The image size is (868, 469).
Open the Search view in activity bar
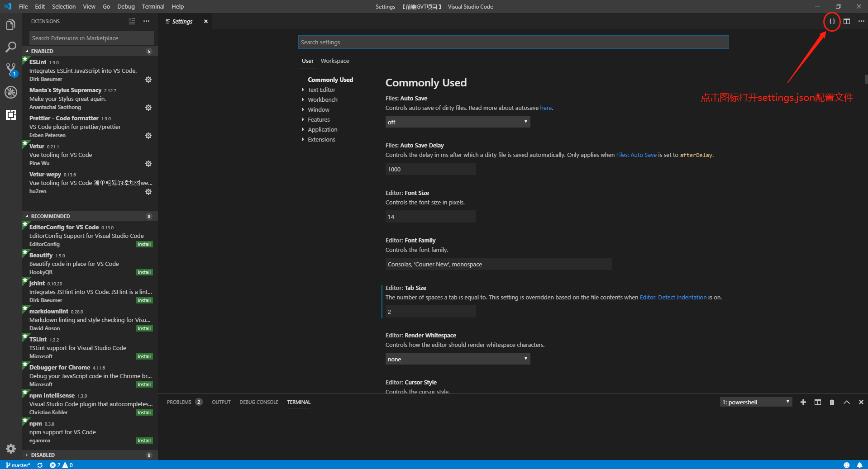[11, 47]
